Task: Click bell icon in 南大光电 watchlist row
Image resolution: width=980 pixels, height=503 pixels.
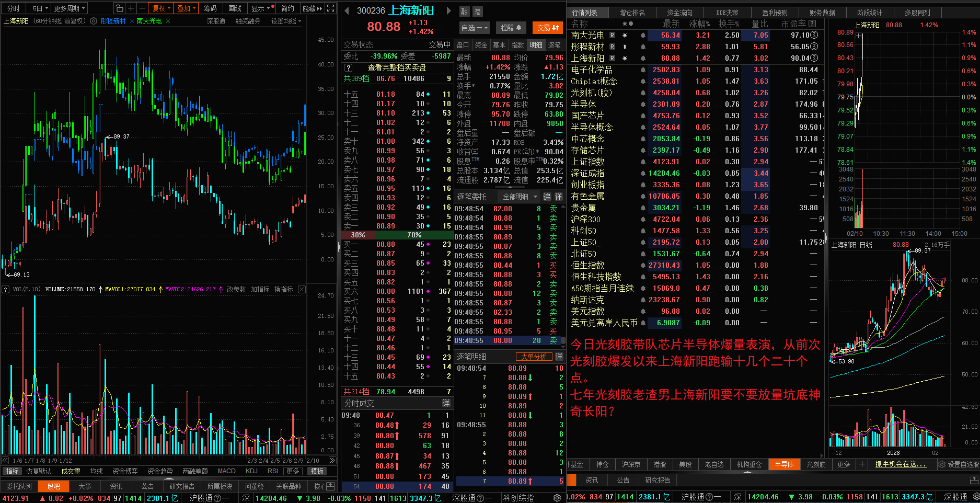Action: pyautogui.click(x=643, y=35)
